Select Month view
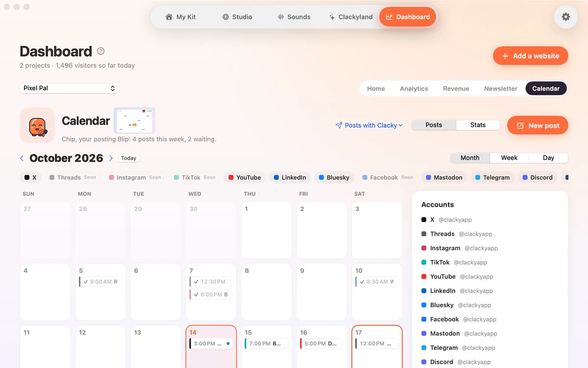The width and height of the screenshot is (588, 368). coord(470,158)
